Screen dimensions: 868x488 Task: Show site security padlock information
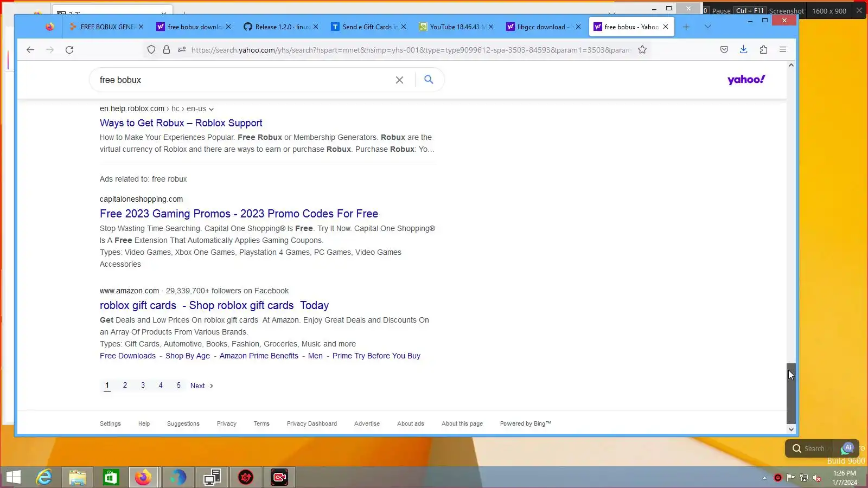pos(167,50)
